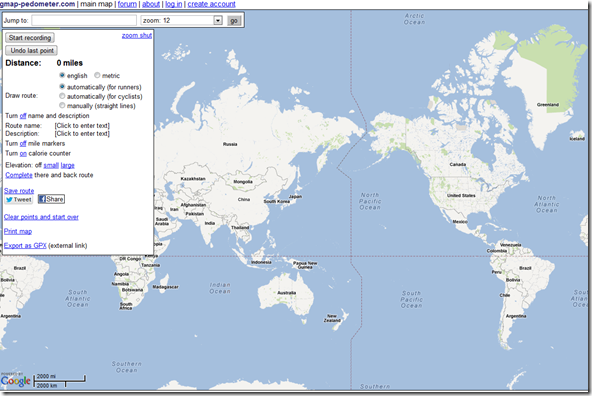Click the Start recording button
The width and height of the screenshot is (592, 396).
[x=30, y=38]
